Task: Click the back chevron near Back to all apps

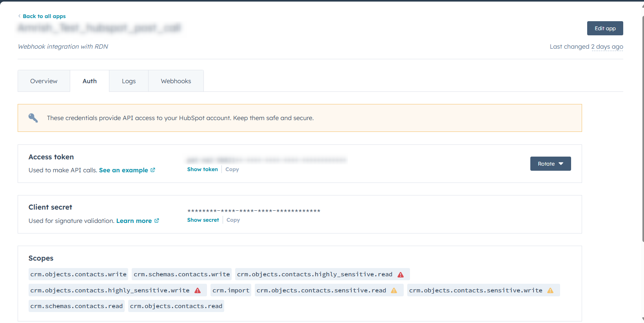Action: (x=20, y=16)
